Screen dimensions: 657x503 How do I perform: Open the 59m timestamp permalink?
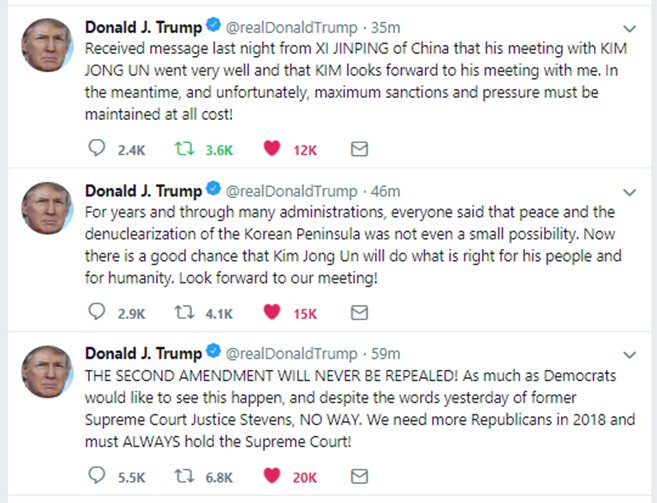click(386, 353)
